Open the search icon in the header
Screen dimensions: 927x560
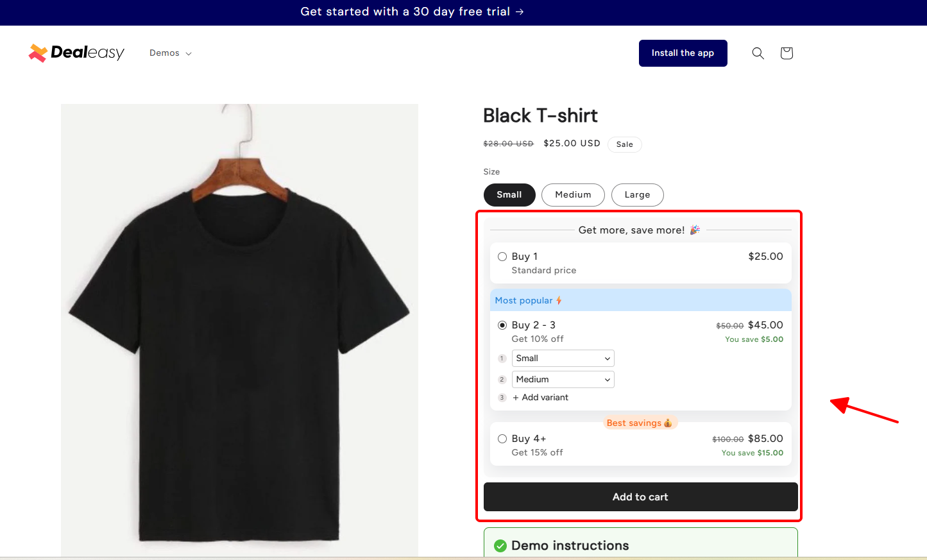coord(758,53)
